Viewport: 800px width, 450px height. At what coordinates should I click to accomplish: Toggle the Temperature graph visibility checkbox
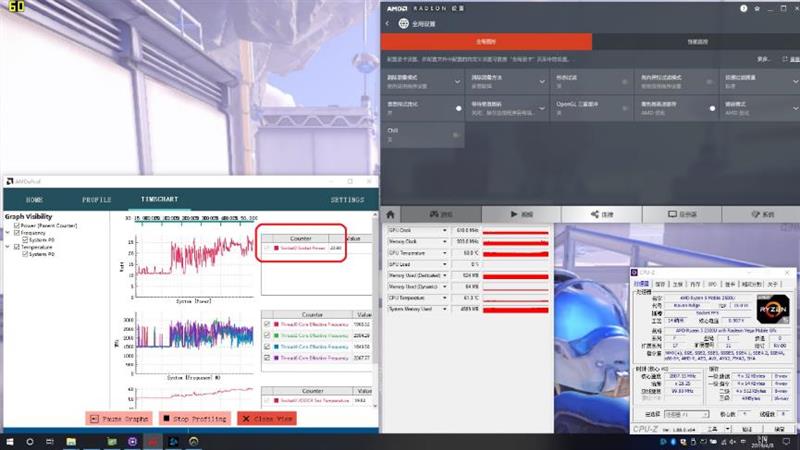tap(18, 247)
